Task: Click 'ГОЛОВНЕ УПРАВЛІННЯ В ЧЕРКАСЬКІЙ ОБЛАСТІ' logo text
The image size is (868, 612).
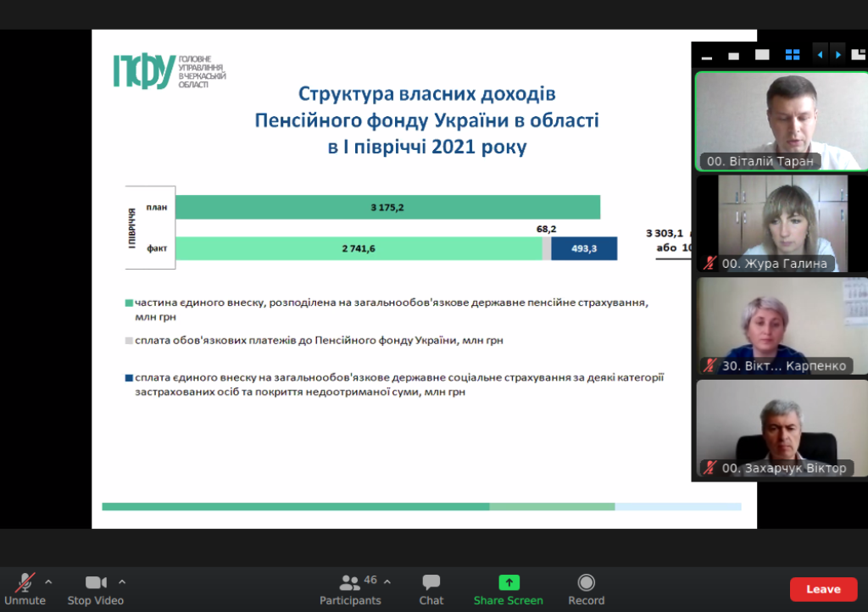Action: click(202, 71)
